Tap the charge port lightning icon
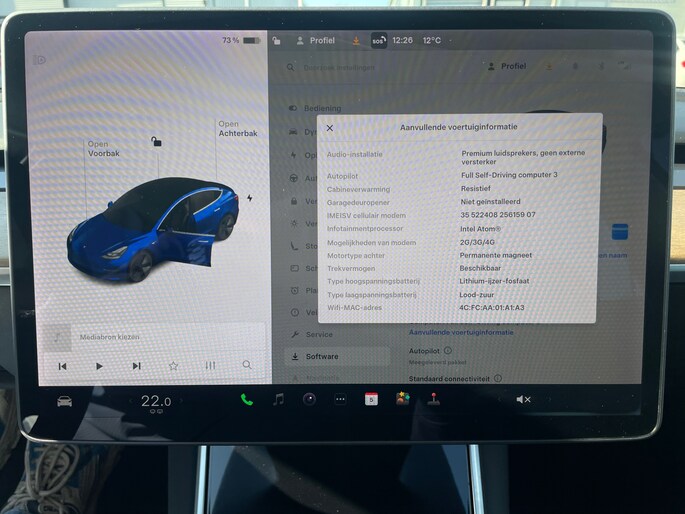This screenshot has height=514, width=685. click(249, 198)
